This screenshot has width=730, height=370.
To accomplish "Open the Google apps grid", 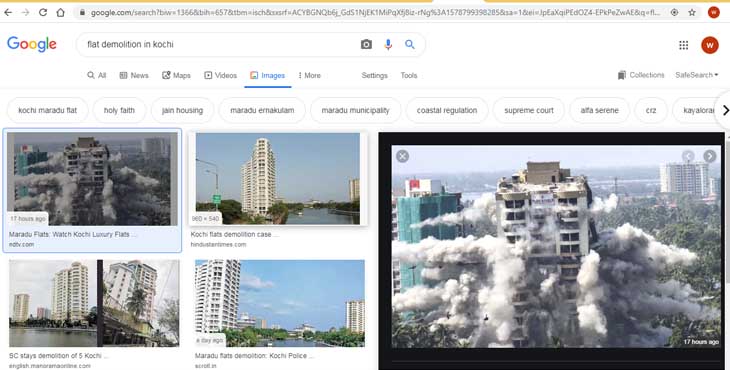I will point(683,45).
